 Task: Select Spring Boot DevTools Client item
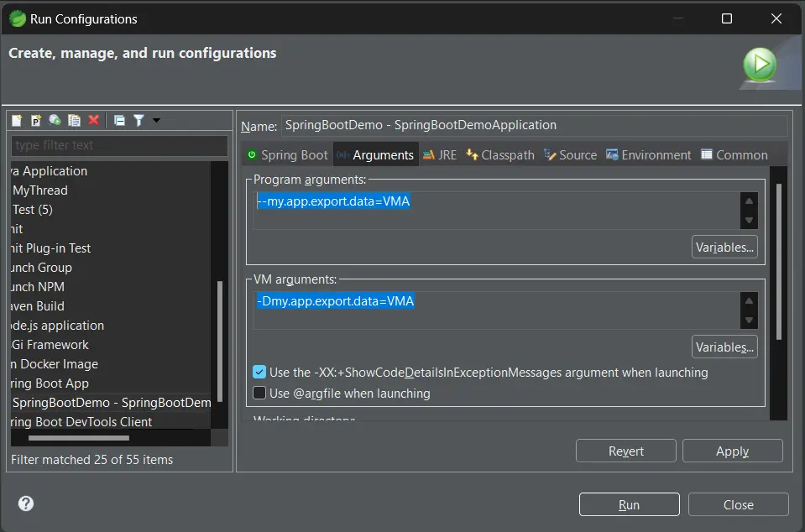pyautogui.click(x=81, y=422)
